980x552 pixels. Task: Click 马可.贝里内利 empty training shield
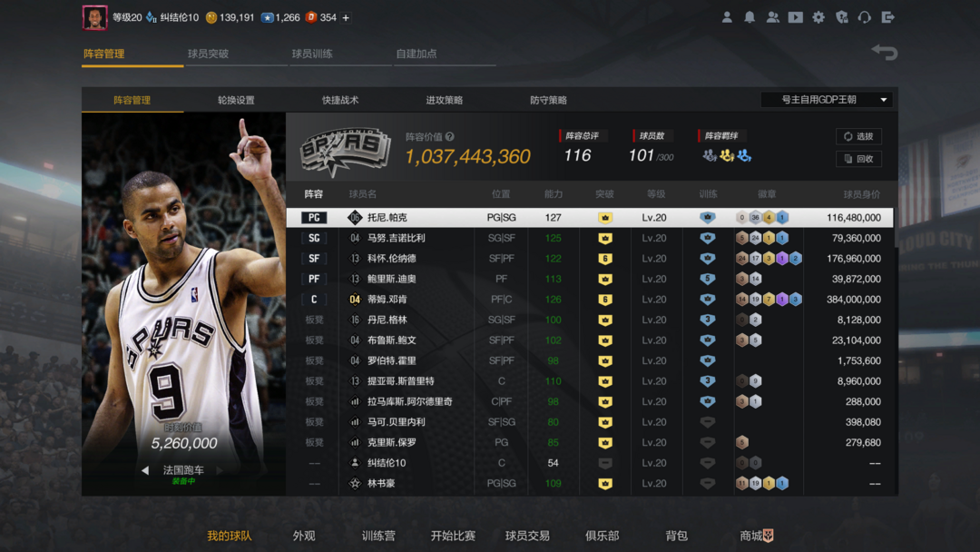point(707,422)
